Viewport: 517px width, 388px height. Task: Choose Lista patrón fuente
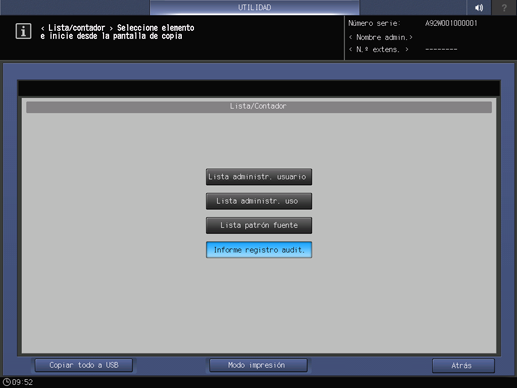[259, 225]
